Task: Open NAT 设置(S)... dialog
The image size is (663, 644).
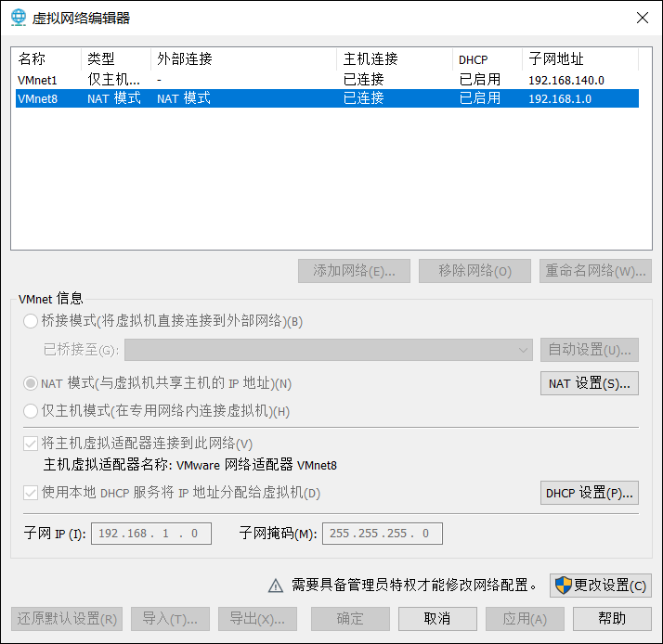Action: coord(590,383)
